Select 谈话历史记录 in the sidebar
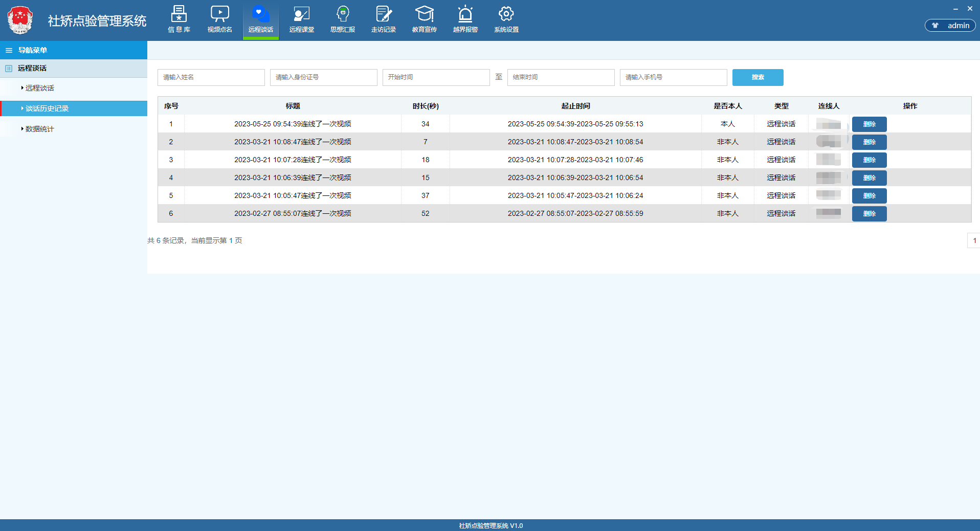 coord(47,108)
